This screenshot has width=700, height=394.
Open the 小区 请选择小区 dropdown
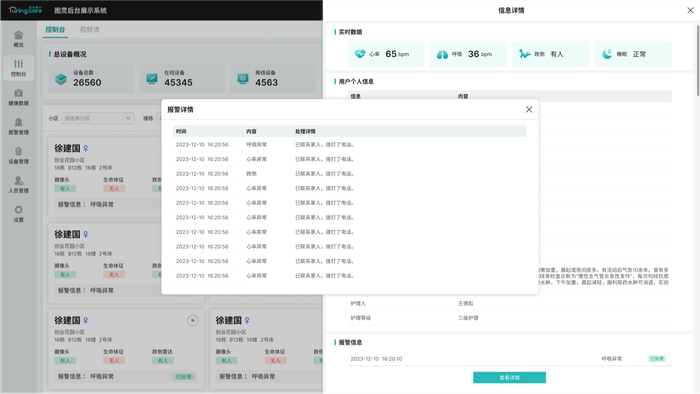98,118
